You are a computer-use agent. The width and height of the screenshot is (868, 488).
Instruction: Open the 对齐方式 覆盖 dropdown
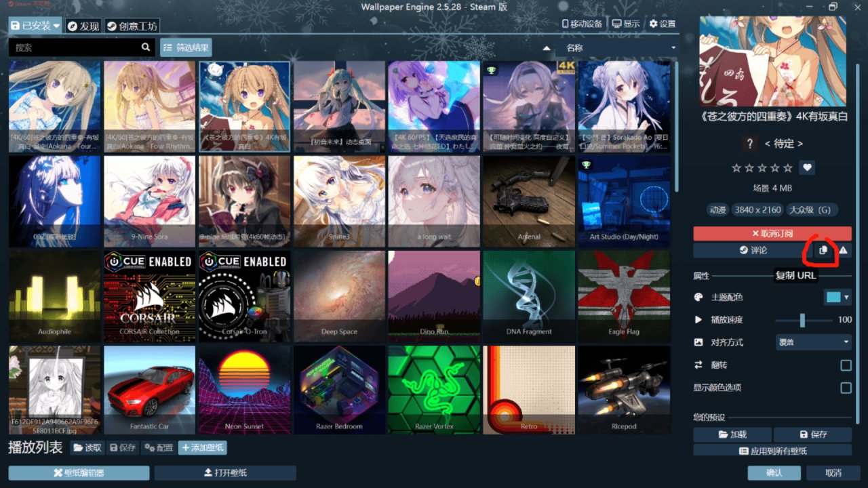coord(813,342)
